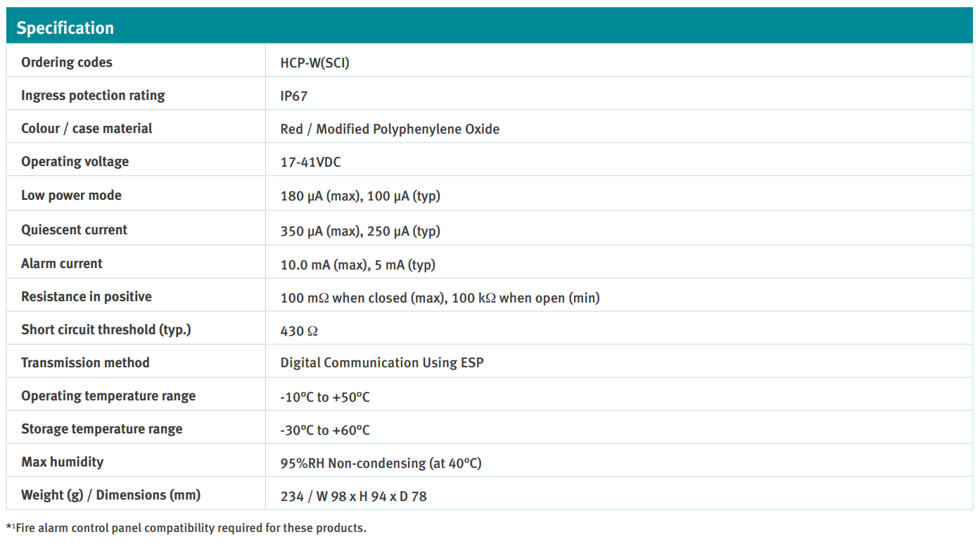Image resolution: width=980 pixels, height=546 pixels.
Task: Click the -10°C to +50°C operating temperature value
Action: [x=325, y=397]
